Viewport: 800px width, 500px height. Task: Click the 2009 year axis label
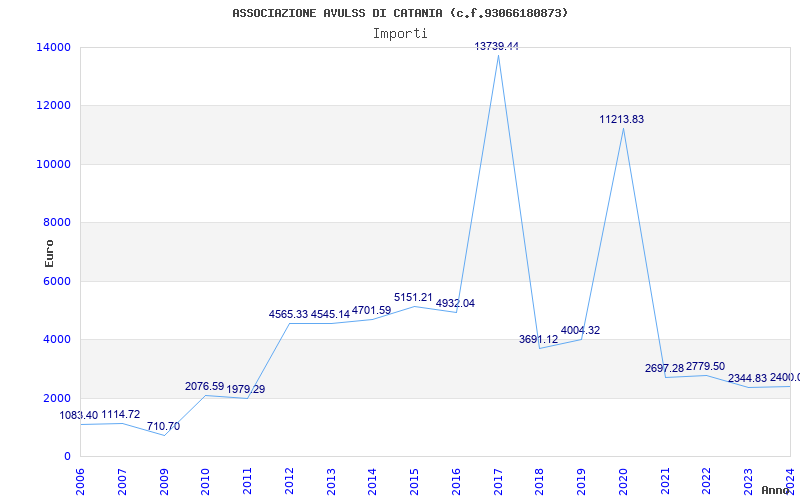point(164,481)
